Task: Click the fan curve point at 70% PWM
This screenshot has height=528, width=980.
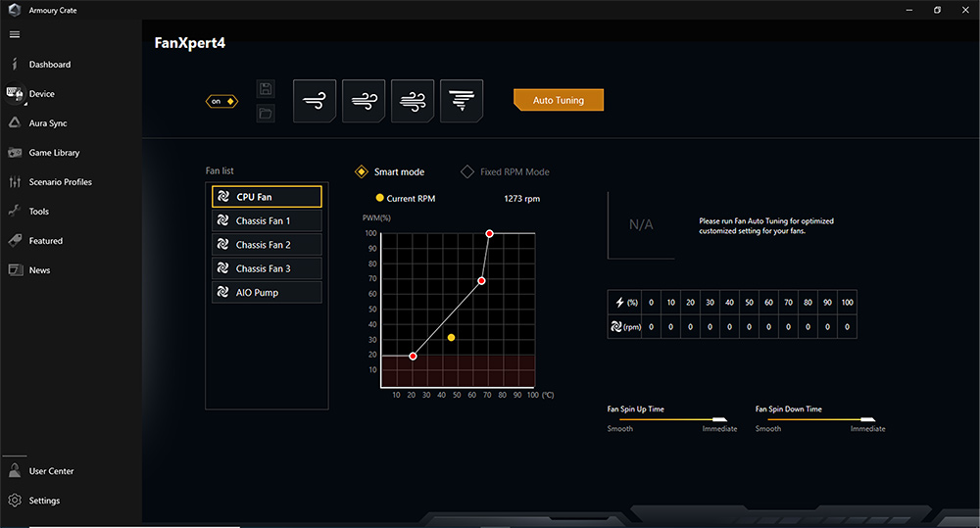Action: [481, 281]
